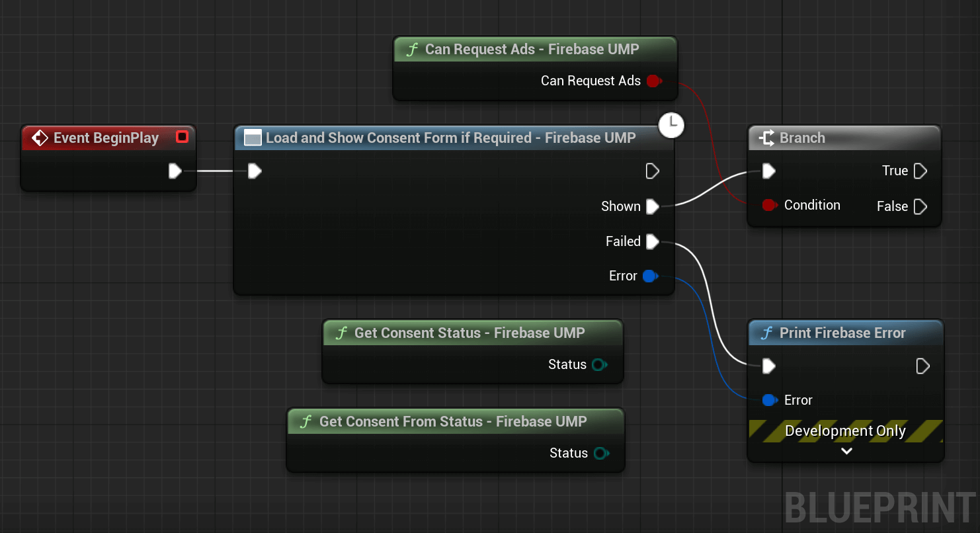
Task: Click the Condition input pin on Branch
Action: pyautogui.click(x=770, y=205)
